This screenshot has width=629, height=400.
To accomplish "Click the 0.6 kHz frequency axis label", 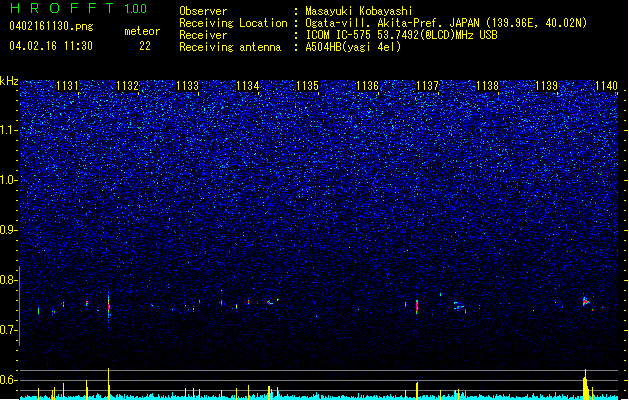I will 9,380.
